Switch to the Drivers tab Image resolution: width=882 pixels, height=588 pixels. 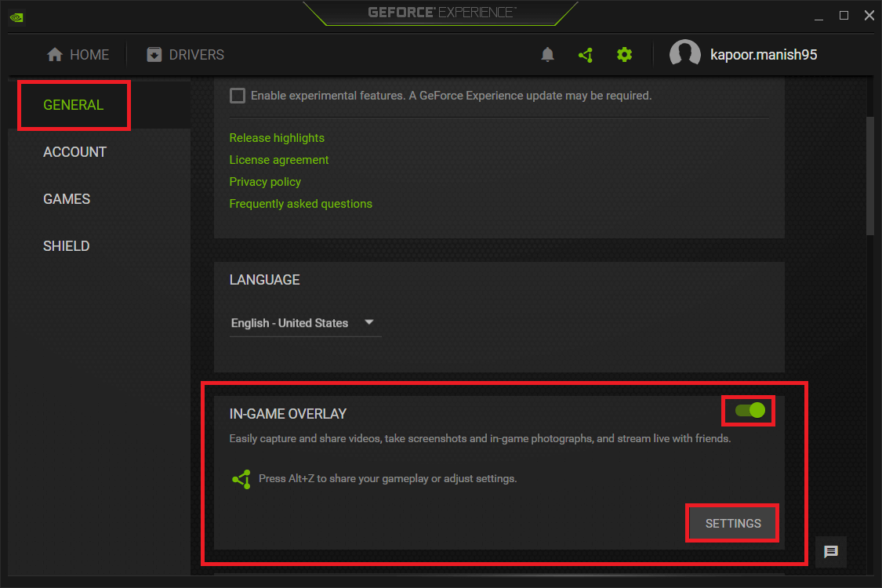pyautogui.click(x=185, y=55)
